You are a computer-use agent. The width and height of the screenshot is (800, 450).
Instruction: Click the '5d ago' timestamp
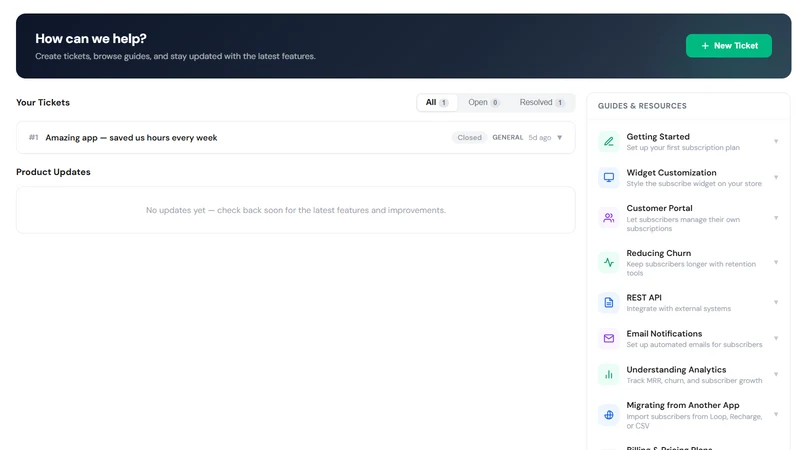(x=539, y=138)
